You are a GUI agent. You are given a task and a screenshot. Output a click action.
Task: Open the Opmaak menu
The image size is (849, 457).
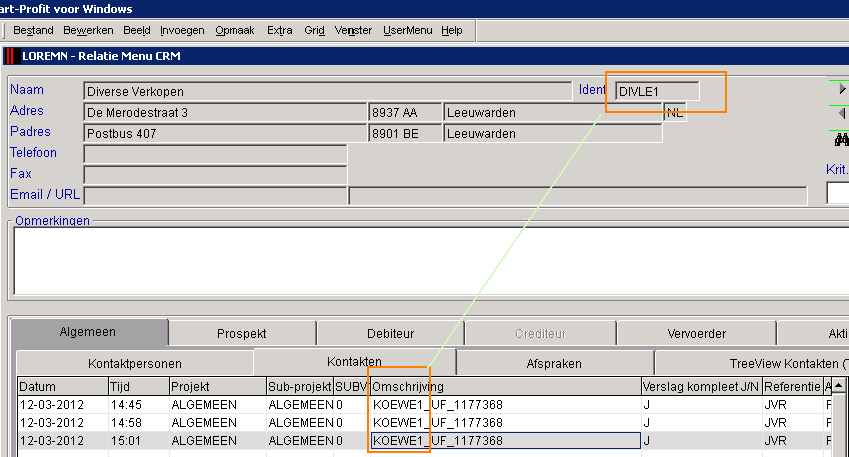pyautogui.click(x=234, y=30)
